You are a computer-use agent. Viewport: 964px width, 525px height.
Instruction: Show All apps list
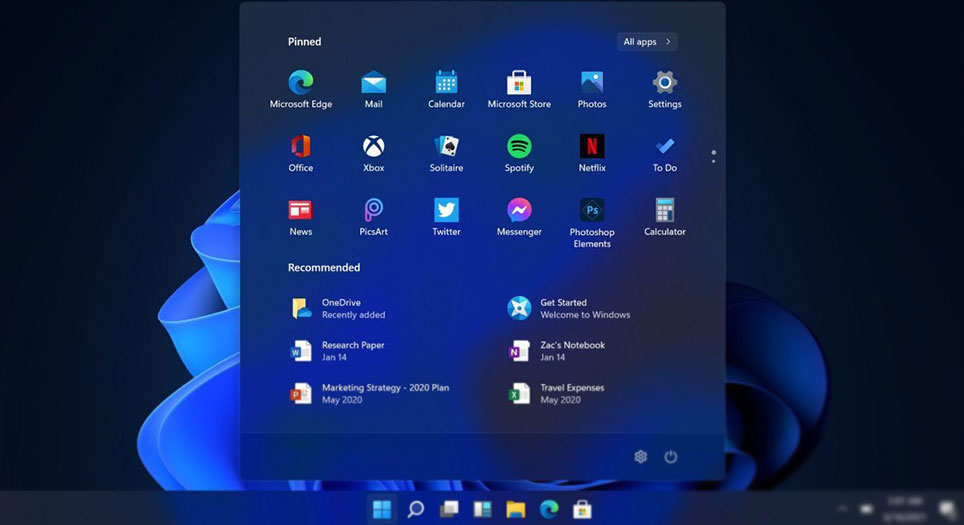647,42
